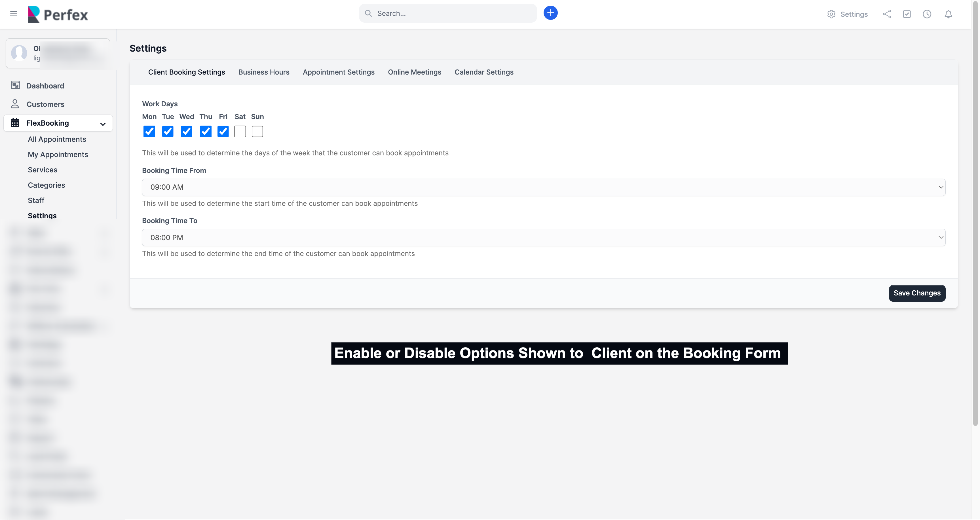Enable the Sun work day checkbox
The width and height of the screenshot is (980, 520).
257,132
